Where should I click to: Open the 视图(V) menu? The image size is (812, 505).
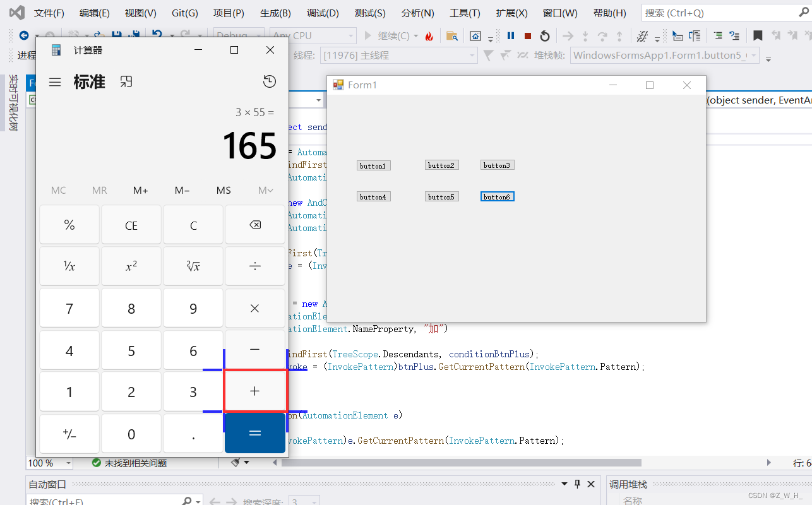point(141,13)
